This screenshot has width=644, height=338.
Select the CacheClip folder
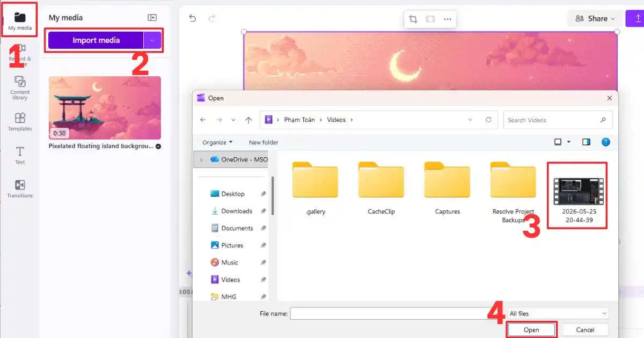[x=381, y=188]
